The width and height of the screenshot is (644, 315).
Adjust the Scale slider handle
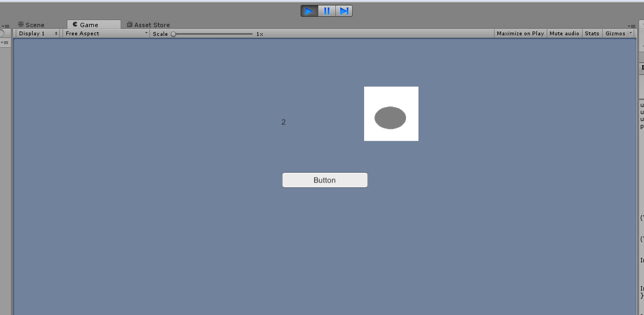173,34
